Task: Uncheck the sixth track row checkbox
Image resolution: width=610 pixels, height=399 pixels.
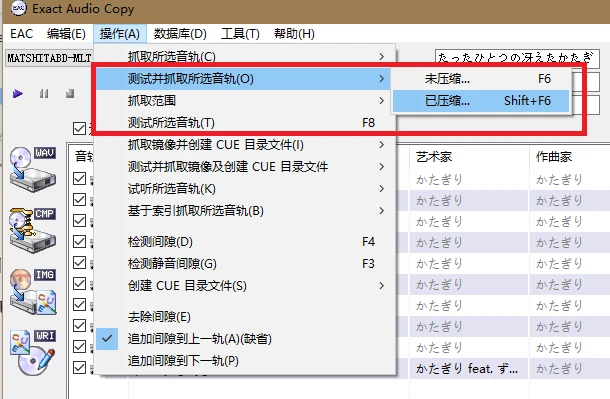Action: [79, 284]
